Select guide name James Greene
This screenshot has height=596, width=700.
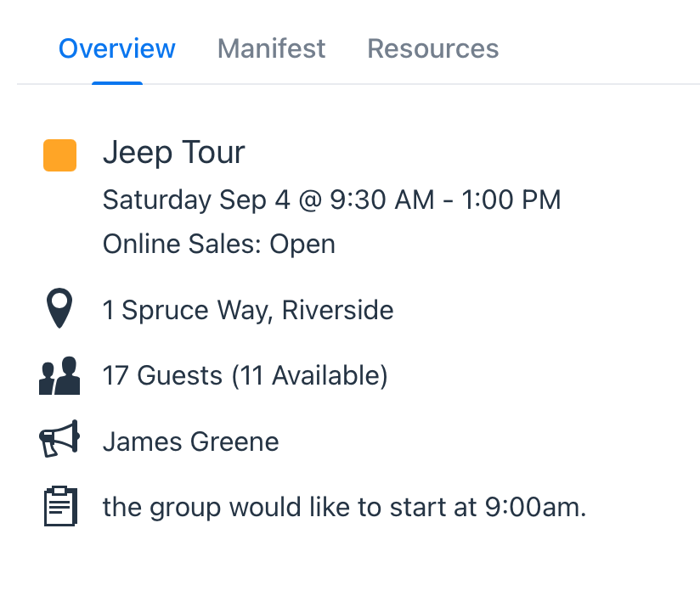coord(191,441)
